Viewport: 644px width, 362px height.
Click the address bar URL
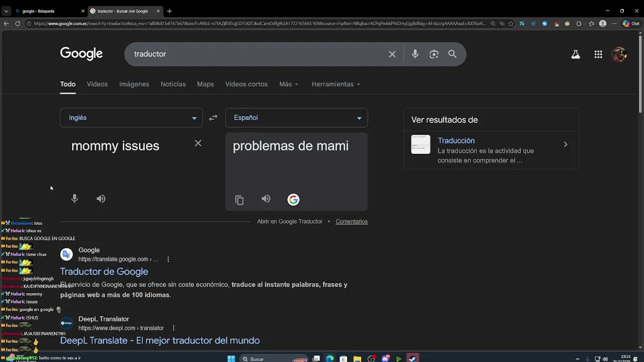coord(260,24)
